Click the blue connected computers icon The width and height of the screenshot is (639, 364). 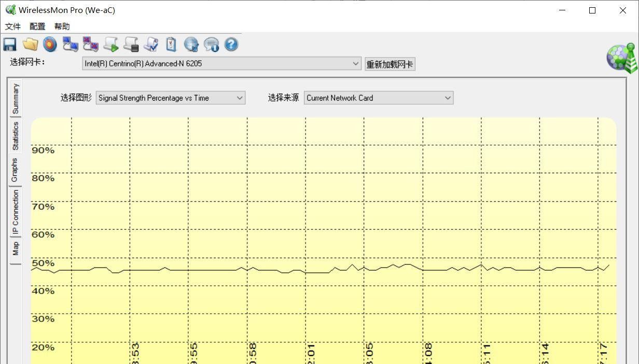click(70, 45)
